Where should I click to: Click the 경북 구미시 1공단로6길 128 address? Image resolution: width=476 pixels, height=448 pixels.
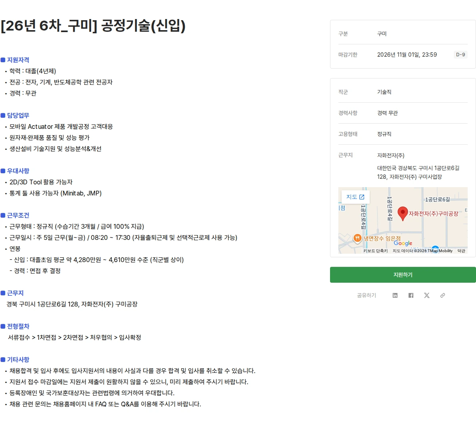[x=72, y=304]
